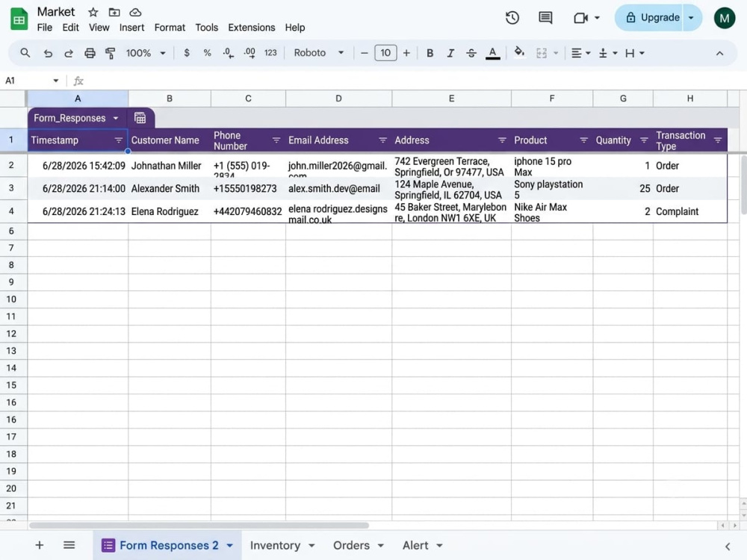Print the spreadsheet

point(90,53)
